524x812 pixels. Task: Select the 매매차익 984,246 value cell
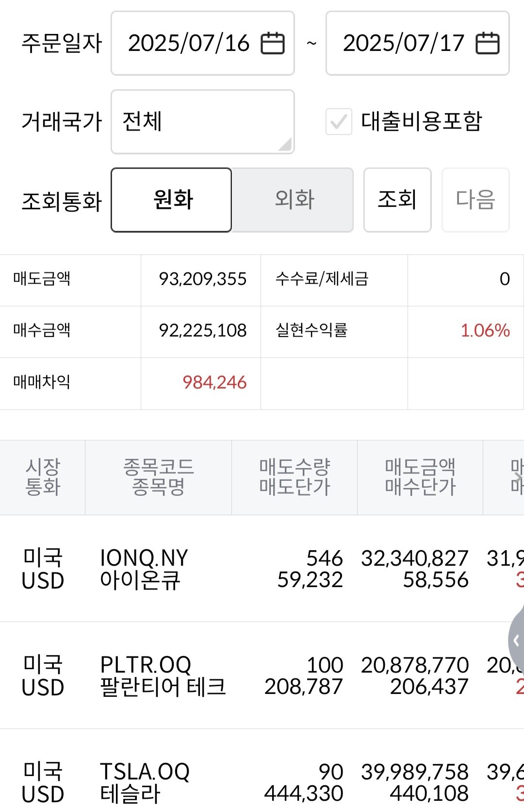201,384
